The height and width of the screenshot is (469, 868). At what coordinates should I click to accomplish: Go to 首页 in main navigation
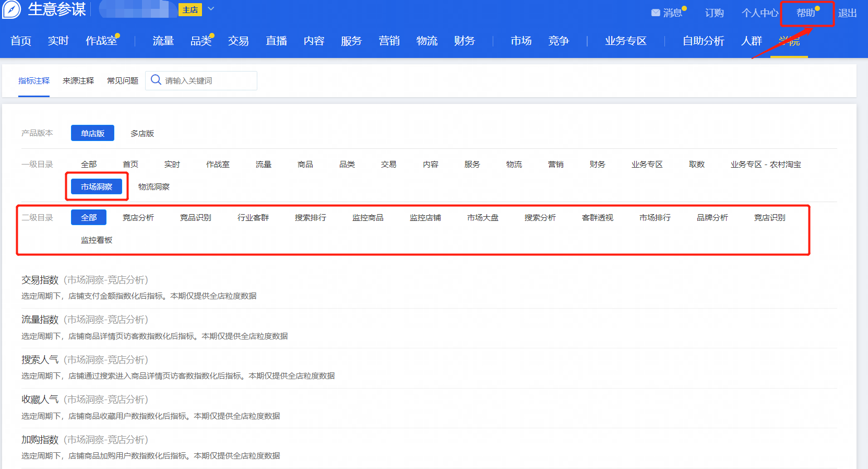21,41
